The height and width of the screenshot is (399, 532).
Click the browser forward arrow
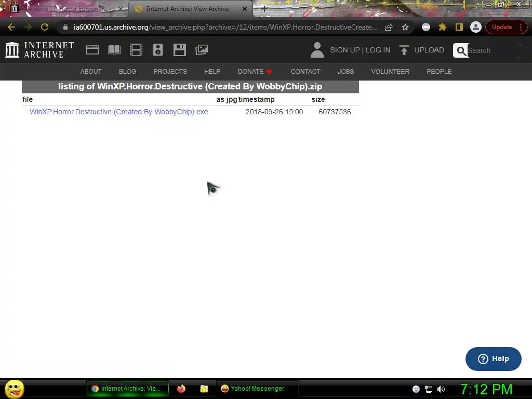[28, 27]
